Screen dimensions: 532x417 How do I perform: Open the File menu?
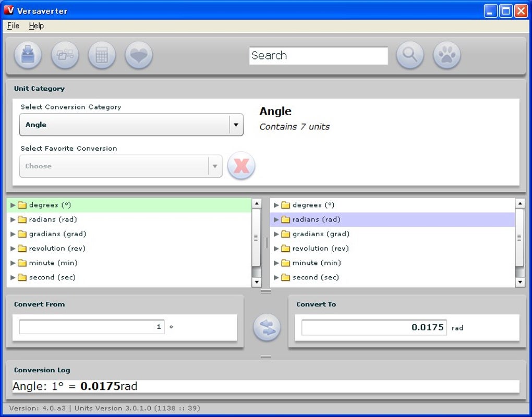(x=13, y=26)
